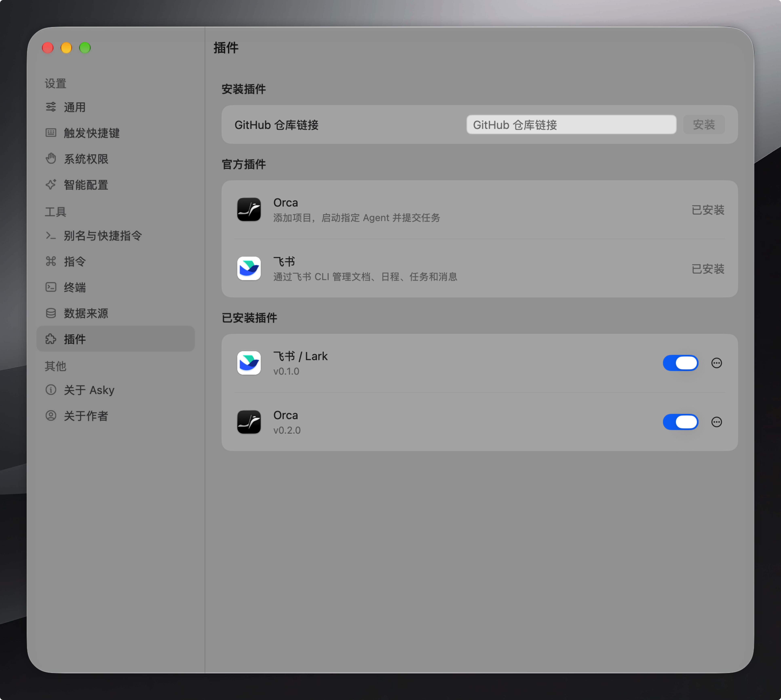Viewport: 781px width, 700px height.
Task: Focus the GitHub 仓库链接 input field
Action: [571, 125]
